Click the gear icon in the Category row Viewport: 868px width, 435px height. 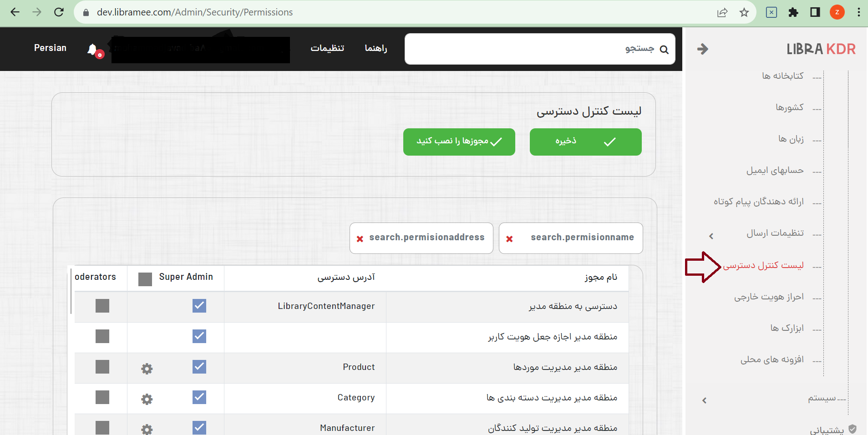[x=147, y=399]
